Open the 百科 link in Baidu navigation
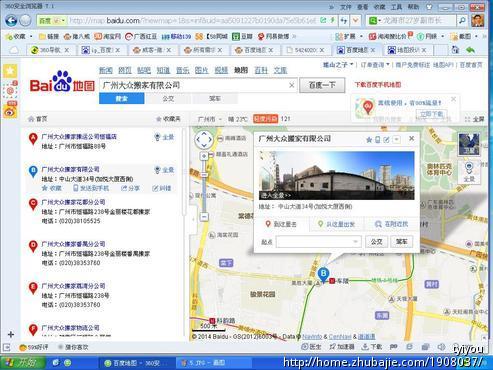The width and height of the screenshot is (493, 370). click(x=261, y=70)
